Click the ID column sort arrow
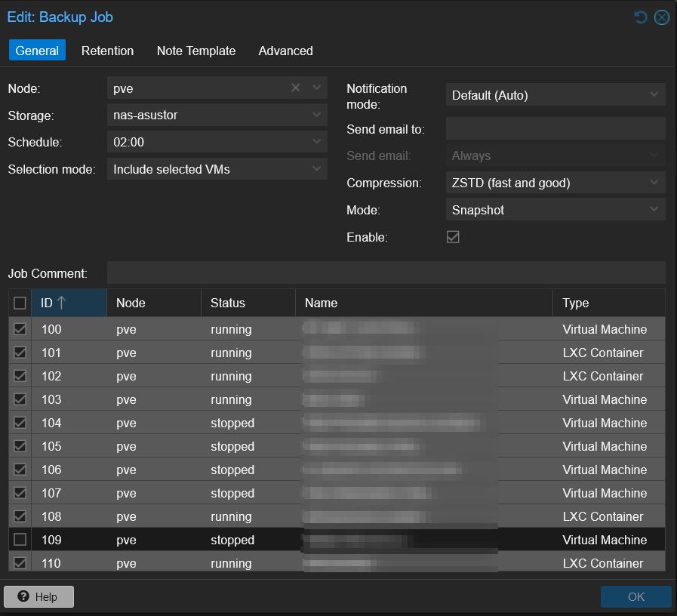Viewport: 677px width, 616px height. [62, 303]
